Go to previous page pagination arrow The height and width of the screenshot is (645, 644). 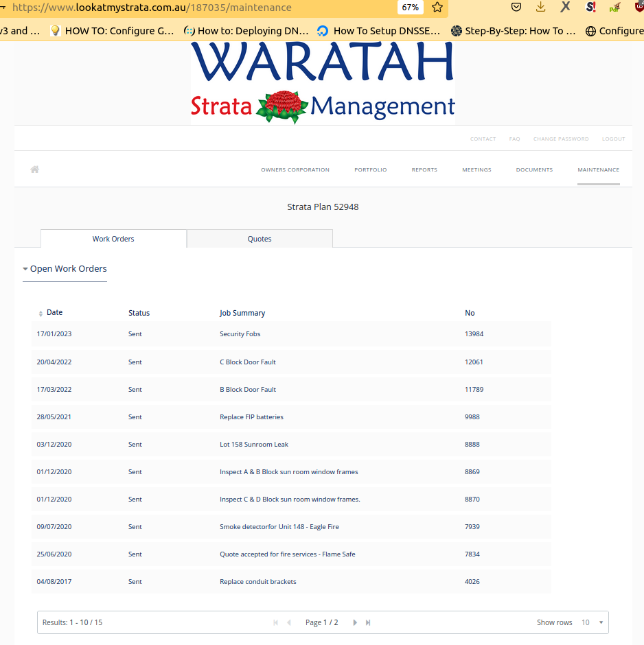coord(289,622)
